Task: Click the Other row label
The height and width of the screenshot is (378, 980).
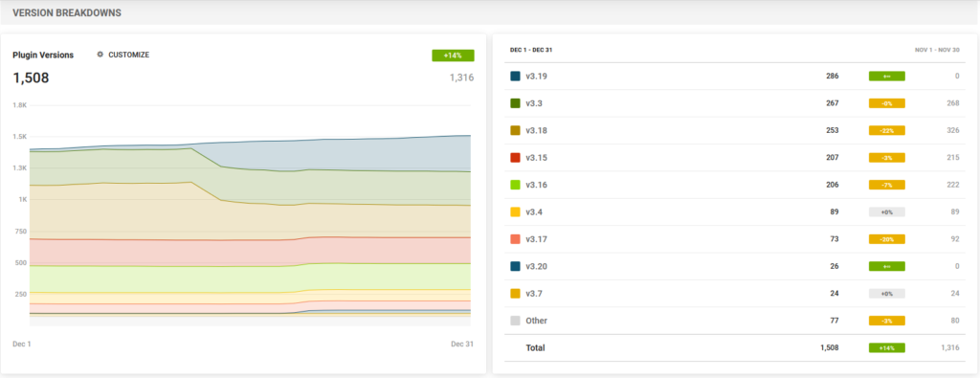Action: pyautogui.click(x=536, y=321)
